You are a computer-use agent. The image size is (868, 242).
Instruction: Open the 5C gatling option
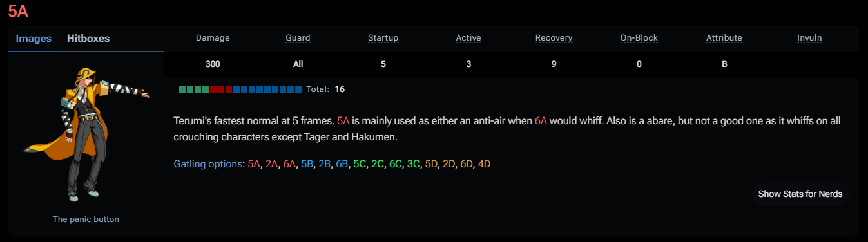(360, 164)
